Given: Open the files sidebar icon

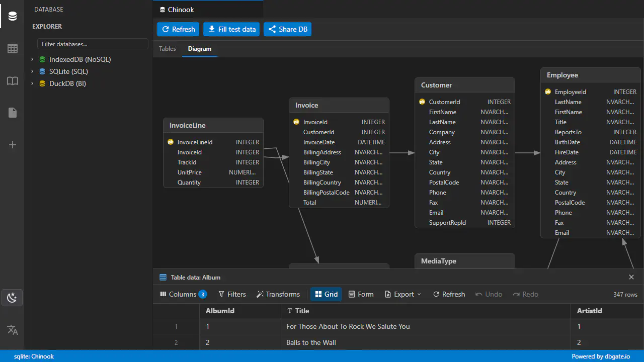Looking at the screenshot, I should 13,113.
